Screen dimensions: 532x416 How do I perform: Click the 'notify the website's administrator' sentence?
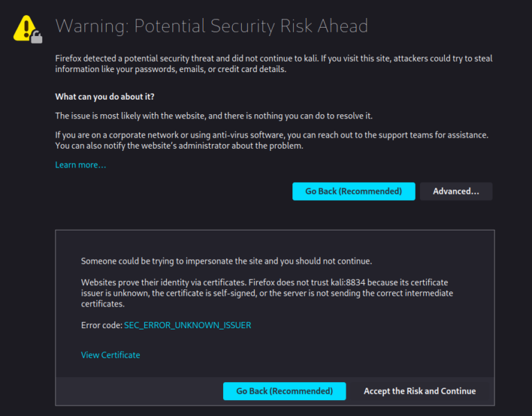coord(180,146)
